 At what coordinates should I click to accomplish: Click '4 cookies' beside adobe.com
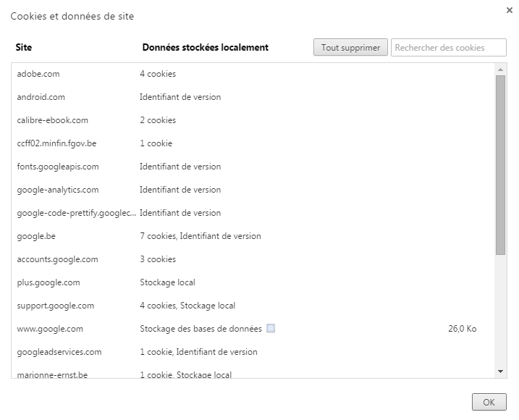[158, 74]
